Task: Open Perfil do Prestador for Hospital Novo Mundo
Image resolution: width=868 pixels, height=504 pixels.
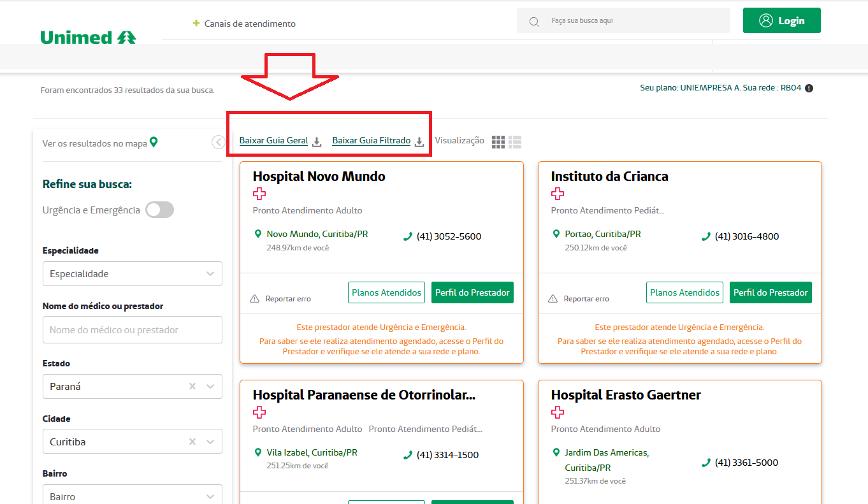Action: (x=472, y=292)
